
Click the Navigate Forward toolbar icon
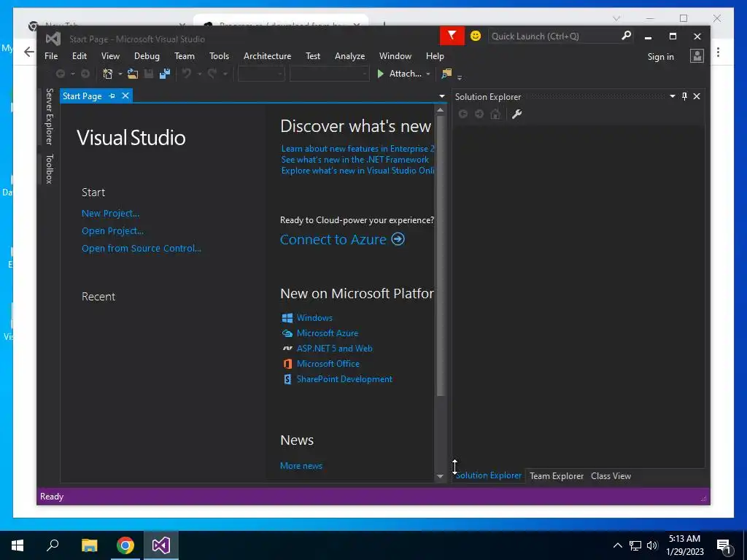[85, 74]
